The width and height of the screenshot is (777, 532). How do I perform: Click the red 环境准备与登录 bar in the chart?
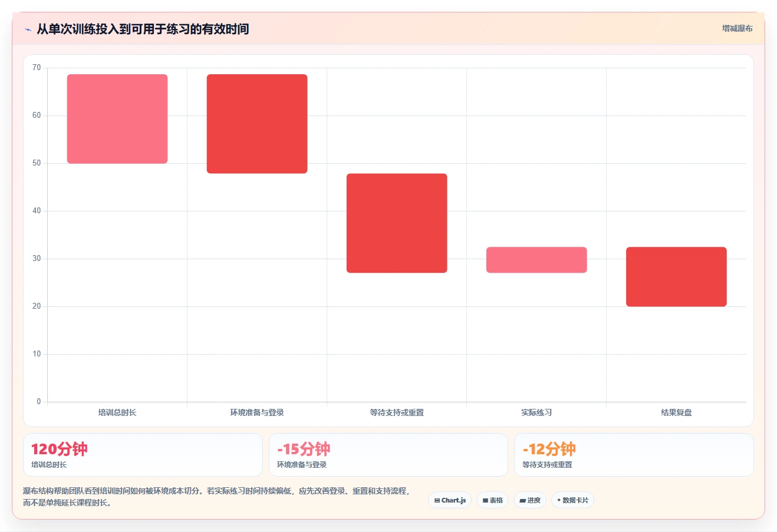tap(257, 124)
